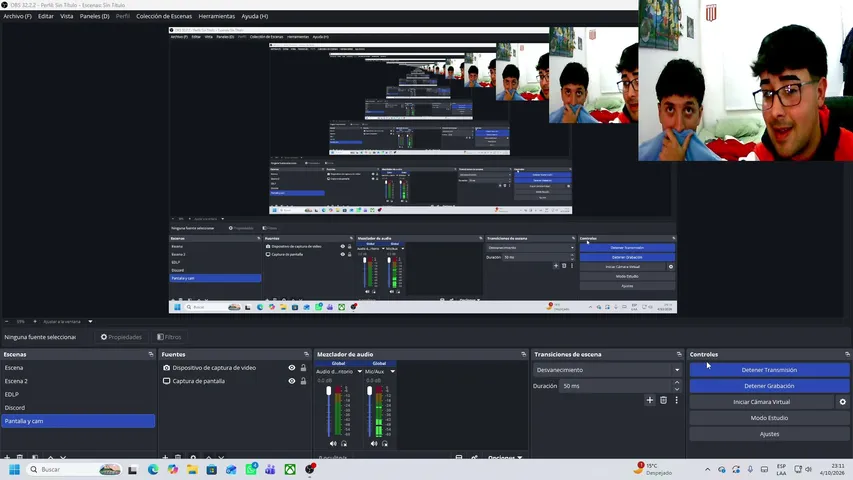
Task: Click Iniciar Cámara Virtual button
Action: pos(762,402)
